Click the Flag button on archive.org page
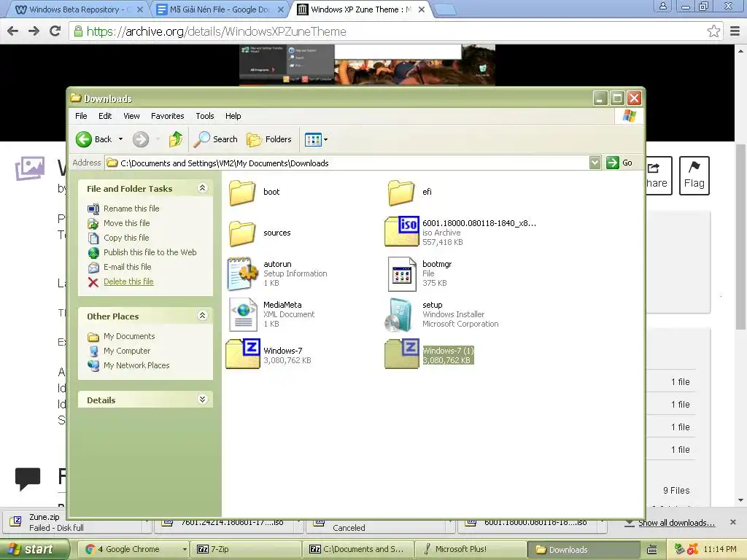747x560 pixels. [694, 175]
